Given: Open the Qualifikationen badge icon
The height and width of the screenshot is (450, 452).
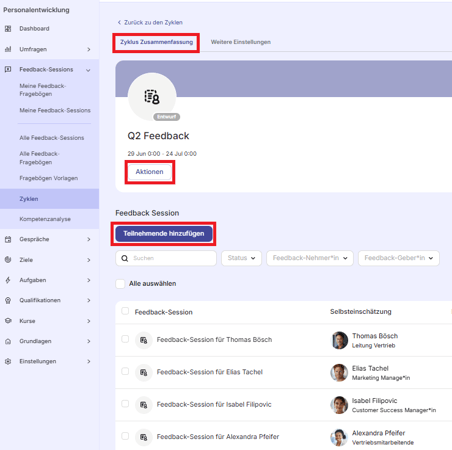Looking at the screenshot, I should (8, 300).
